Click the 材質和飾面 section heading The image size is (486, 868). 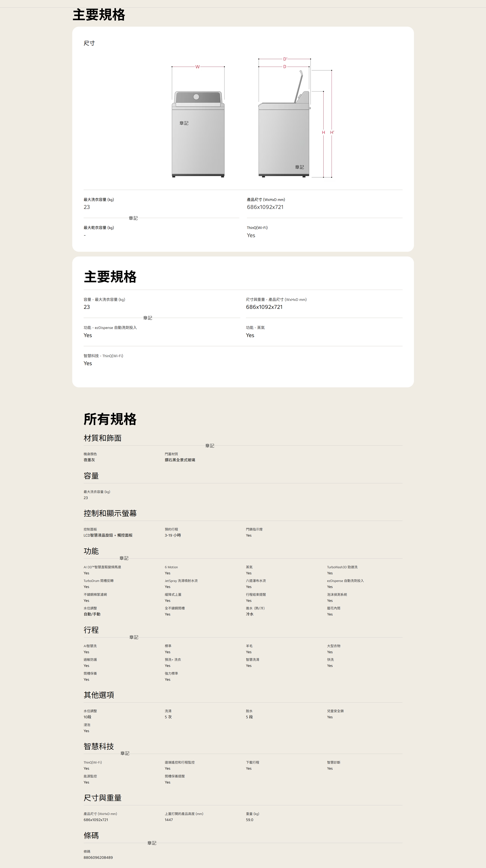103,438
